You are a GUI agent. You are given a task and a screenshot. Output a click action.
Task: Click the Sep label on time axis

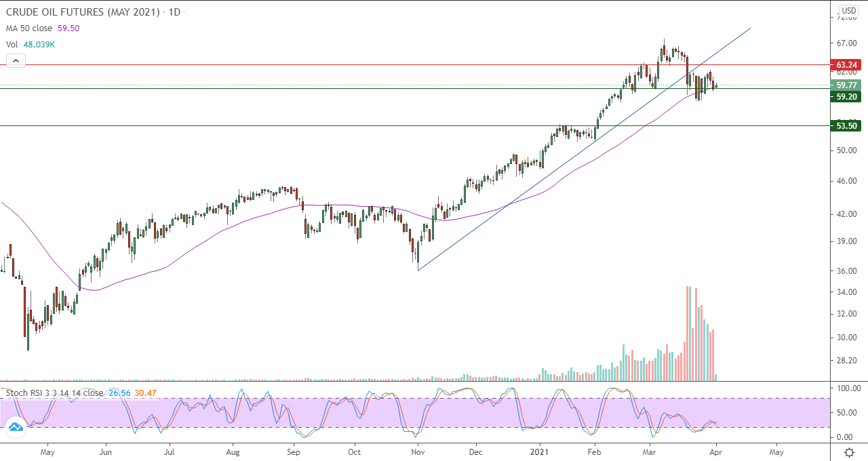[x=293, y=451]
